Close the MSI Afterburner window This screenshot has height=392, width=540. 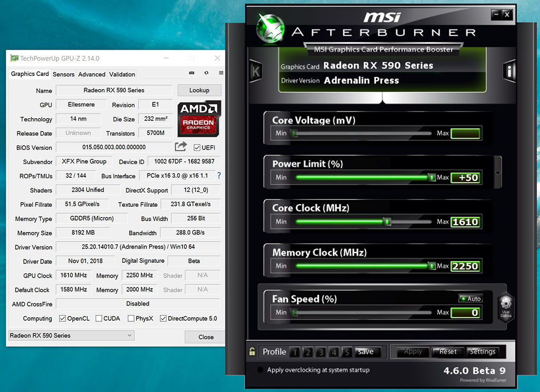point(507,14)
